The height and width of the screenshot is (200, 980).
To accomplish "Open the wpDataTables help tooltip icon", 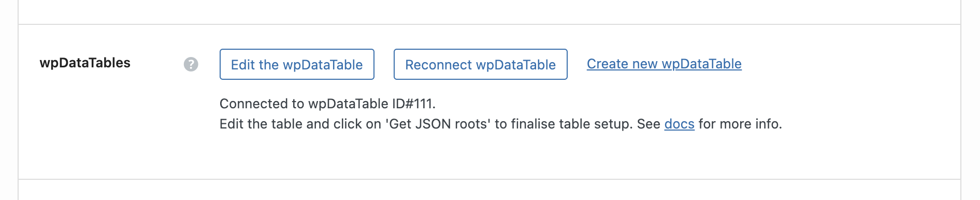I will (191, 64).
